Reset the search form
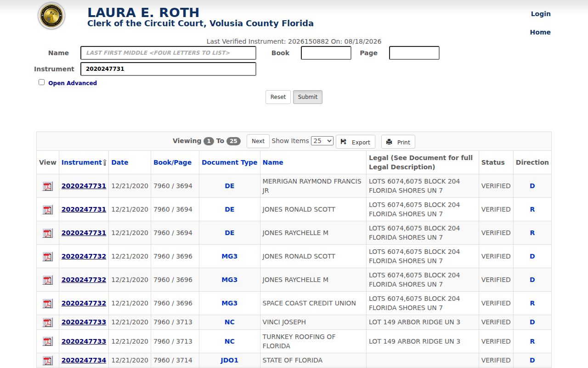The height and width of the screenshot is (368, 588). (278, 97)
